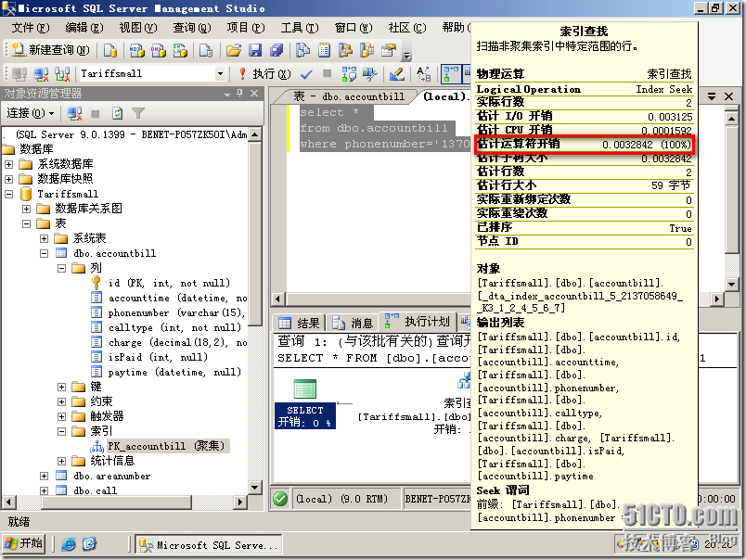Select the id primary key column

pyautogui.click(x=169, y=283)
